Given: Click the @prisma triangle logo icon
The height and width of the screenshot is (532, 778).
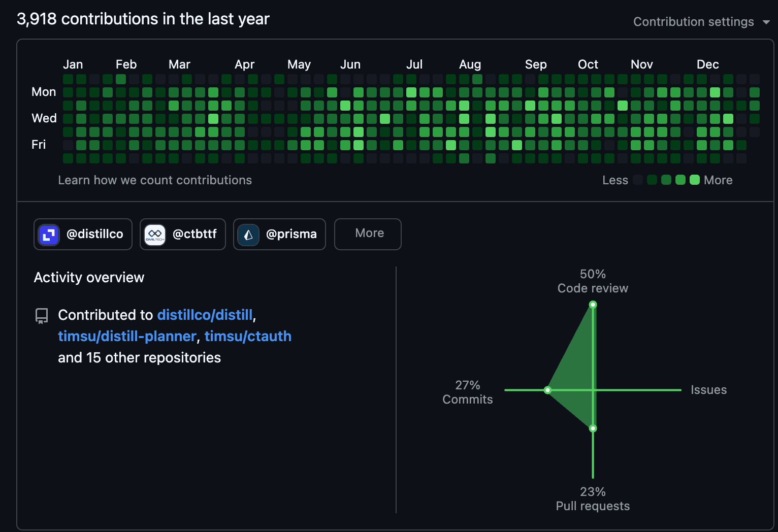Looking at the screenshot, I should click(x=248, y=234).
